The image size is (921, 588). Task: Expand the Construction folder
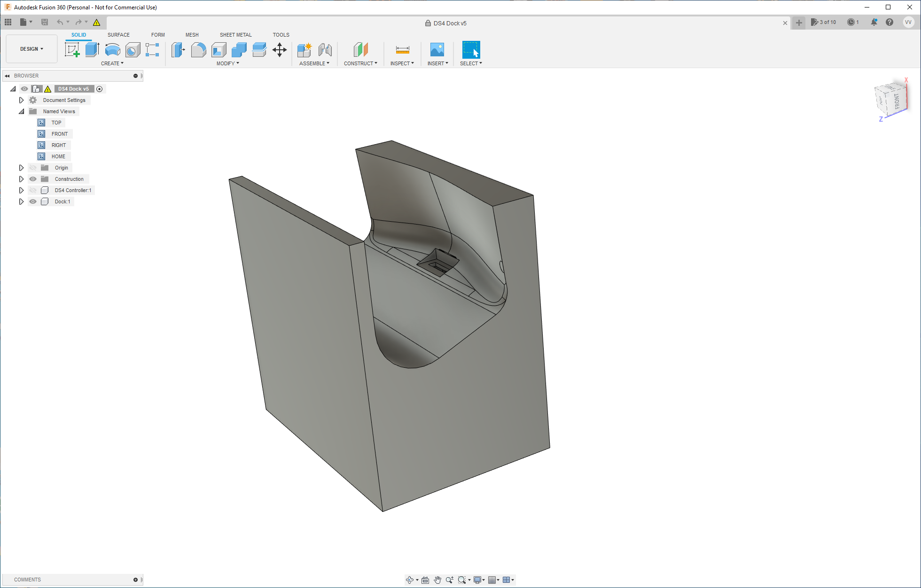point(21,179)
